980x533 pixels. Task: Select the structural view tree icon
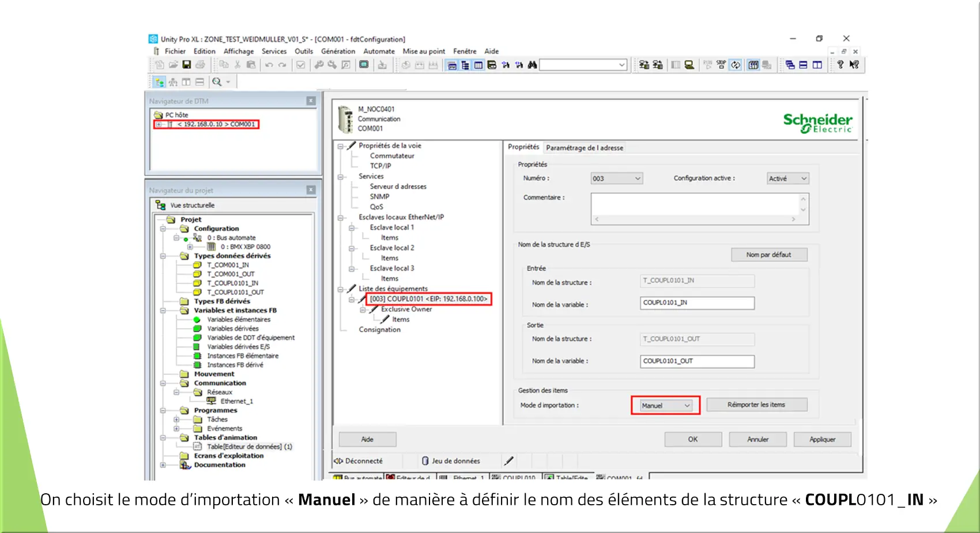pos(160,82)
